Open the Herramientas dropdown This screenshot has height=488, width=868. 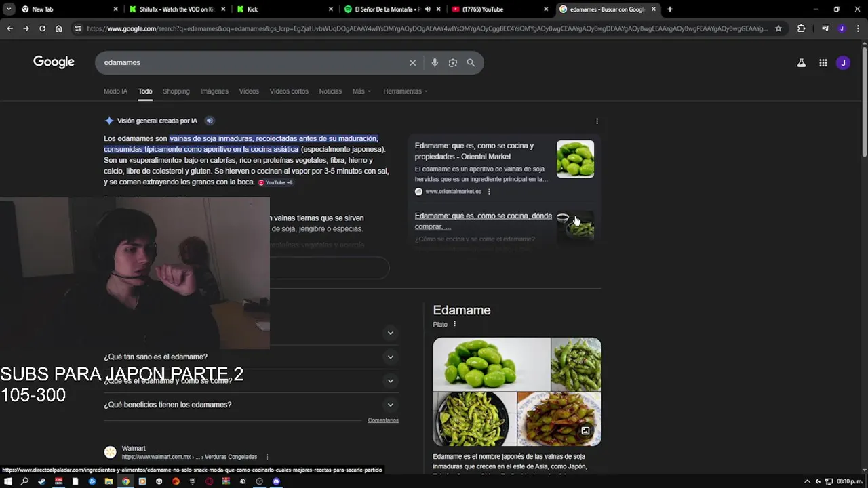coord(406,91)
